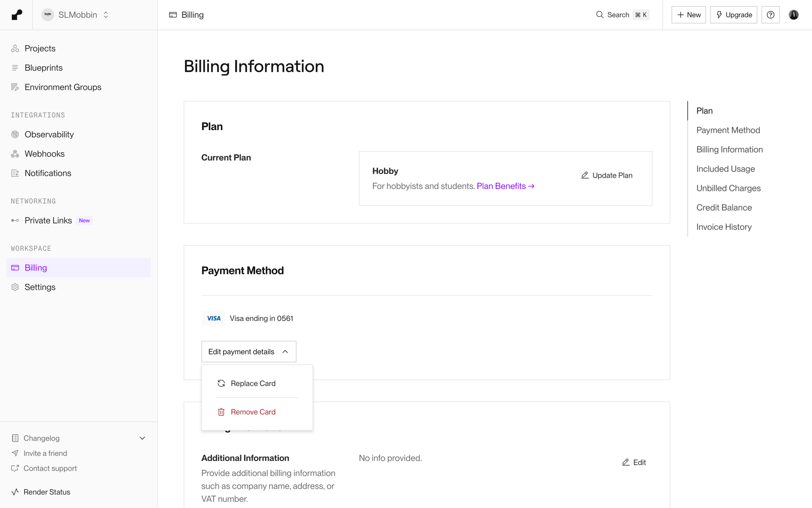
Task: Click 'Visa ending in 0561' text
Action: [261, 318]
